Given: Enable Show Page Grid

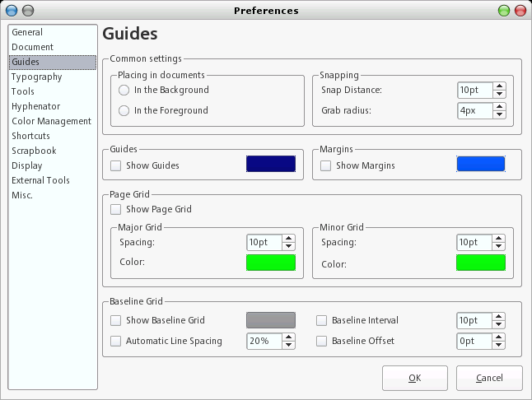Looking at the screenshot, I should pyautogui.click(x=116, y=209).
